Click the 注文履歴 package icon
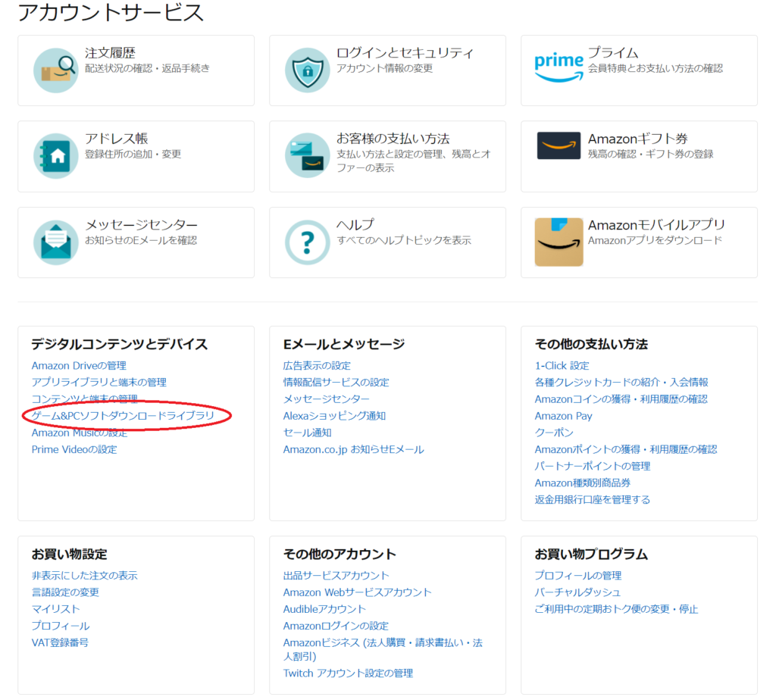The image size is (776, 700). [55, 70]
